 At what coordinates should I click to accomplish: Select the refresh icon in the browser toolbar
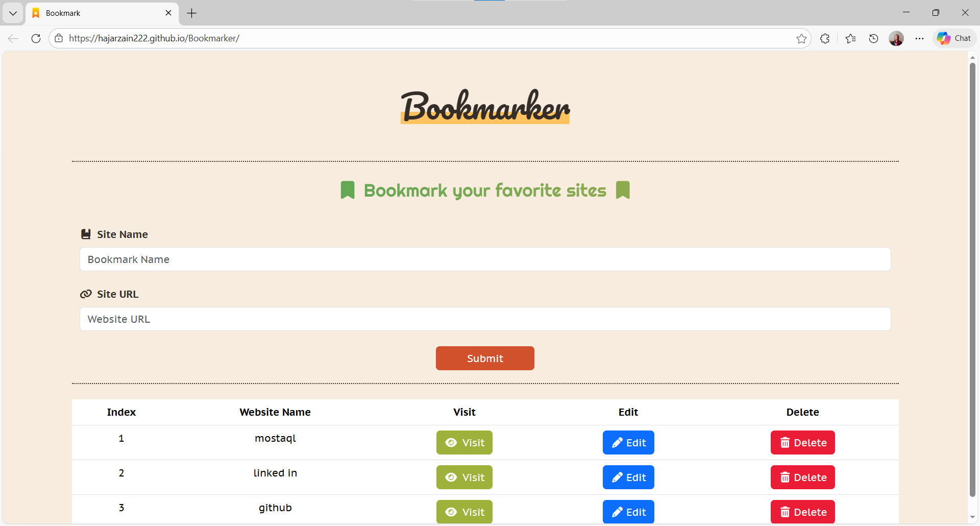tap(36, 38)
